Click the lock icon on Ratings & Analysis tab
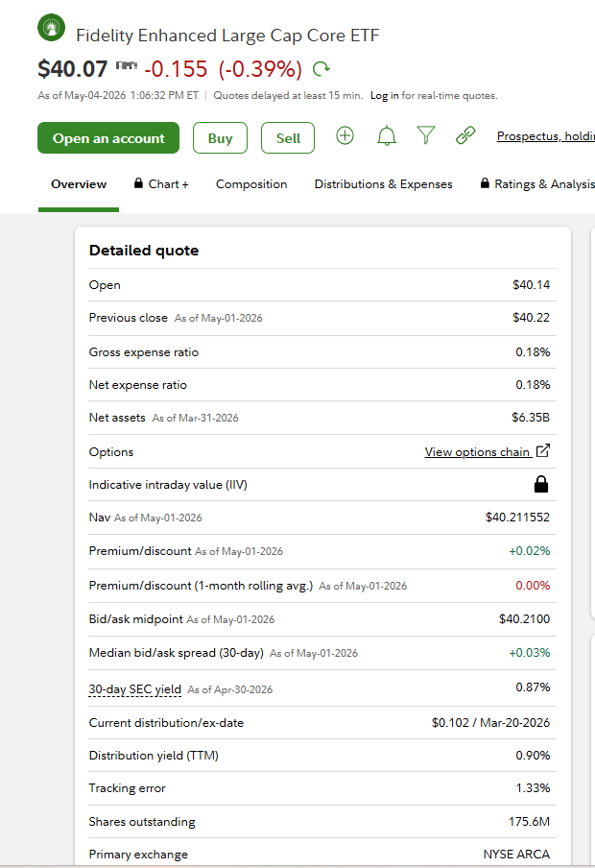The image size is (595, 868). 485,183
